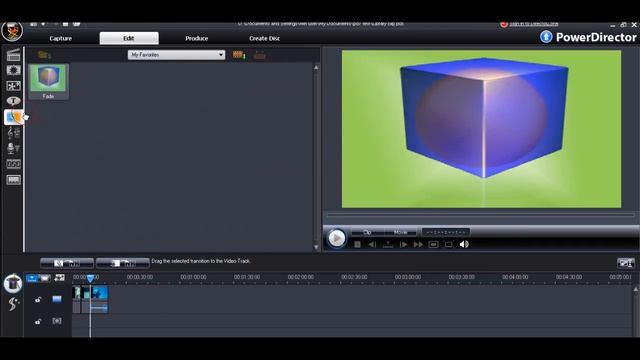The width and height of the screenshot is (640, 360).
Task: Open the Voice-Over Recording Room microphone icon
Action: [x=13, y=148]
